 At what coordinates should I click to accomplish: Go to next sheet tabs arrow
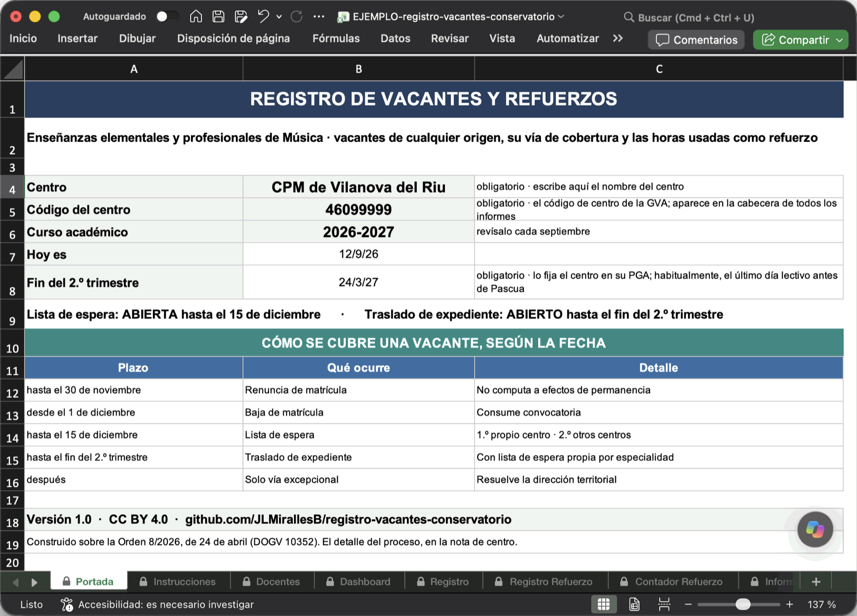tap(34, 582)
